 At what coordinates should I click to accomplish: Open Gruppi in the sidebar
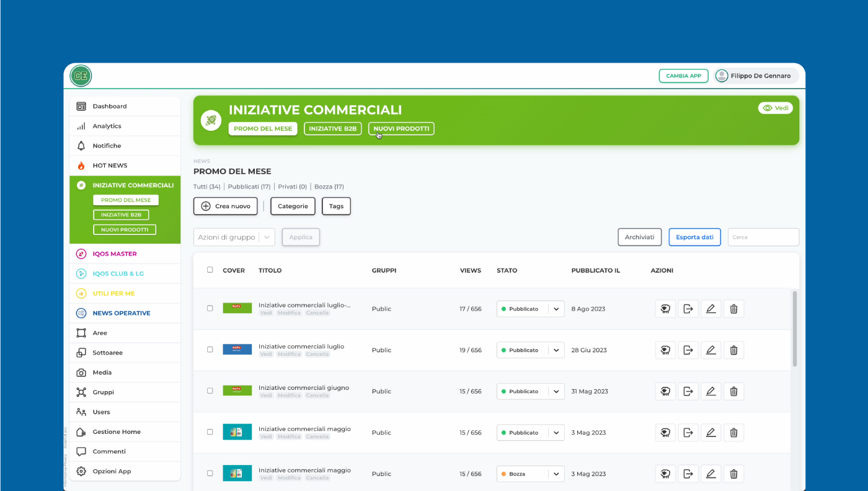pyautogui.click(x=125, y=392)
